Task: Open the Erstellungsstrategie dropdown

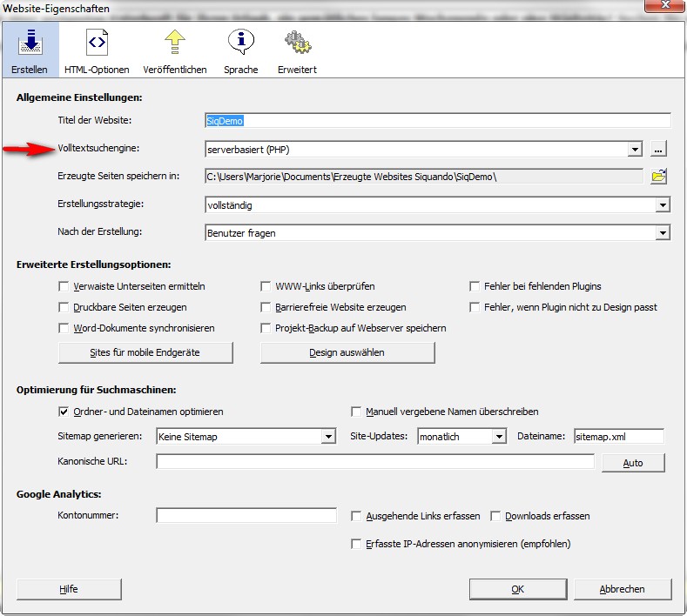Action: coord(663,205)
